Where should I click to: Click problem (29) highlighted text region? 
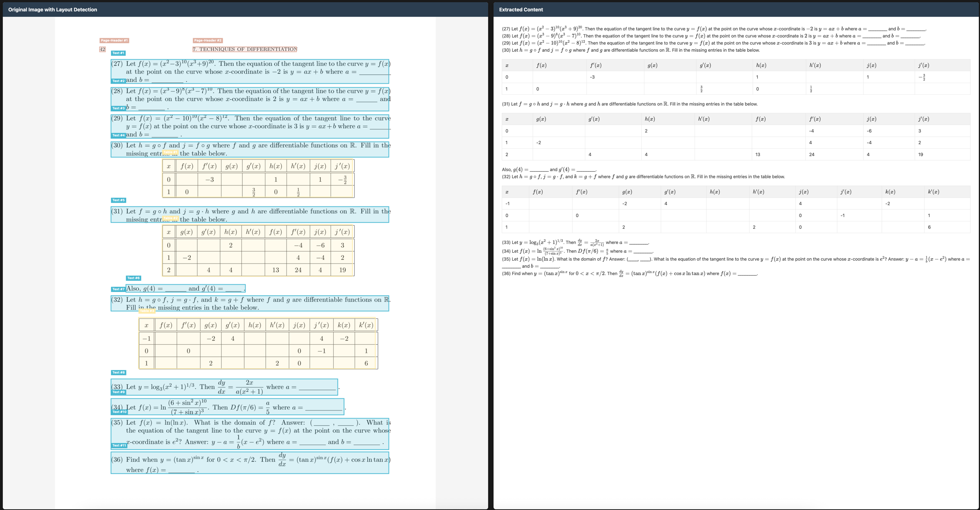tap(250, 126)
